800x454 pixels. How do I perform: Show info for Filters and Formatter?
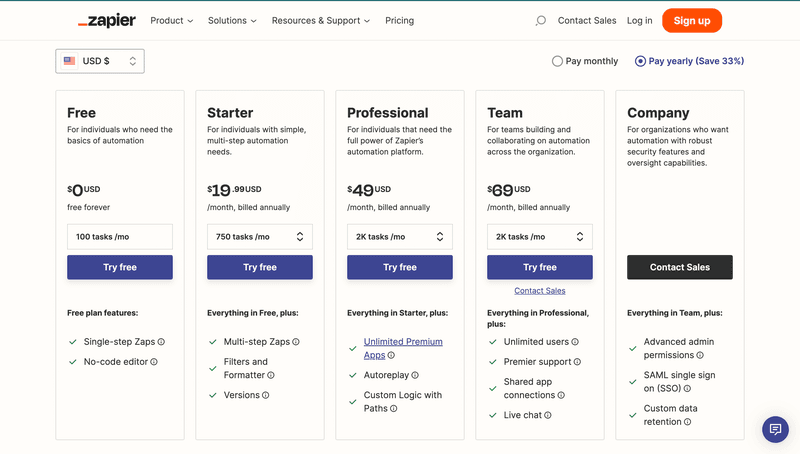click(x=271, y=375)
